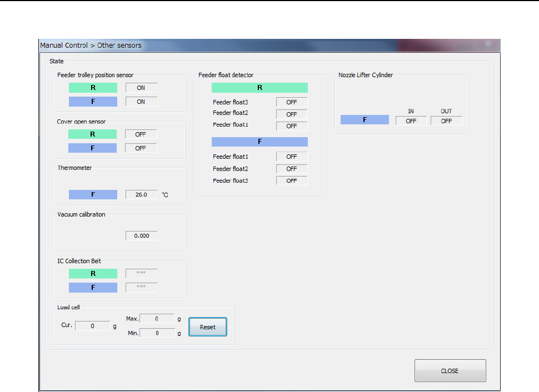Select Thermometer F label
This screenshot has width=539, height=392.
pyautogui.click(x=93, y=194)
